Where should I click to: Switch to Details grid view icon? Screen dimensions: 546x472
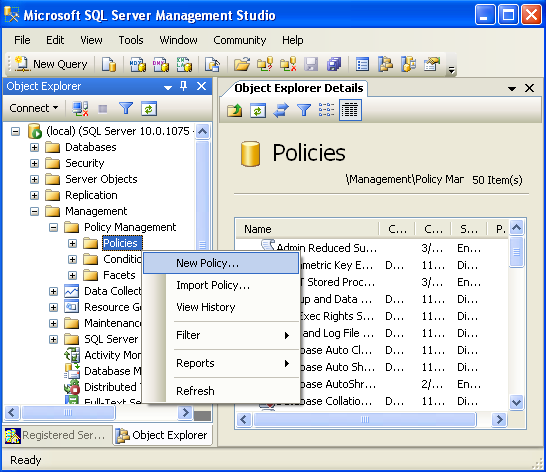pyautogui.click(x=350, y=110)
